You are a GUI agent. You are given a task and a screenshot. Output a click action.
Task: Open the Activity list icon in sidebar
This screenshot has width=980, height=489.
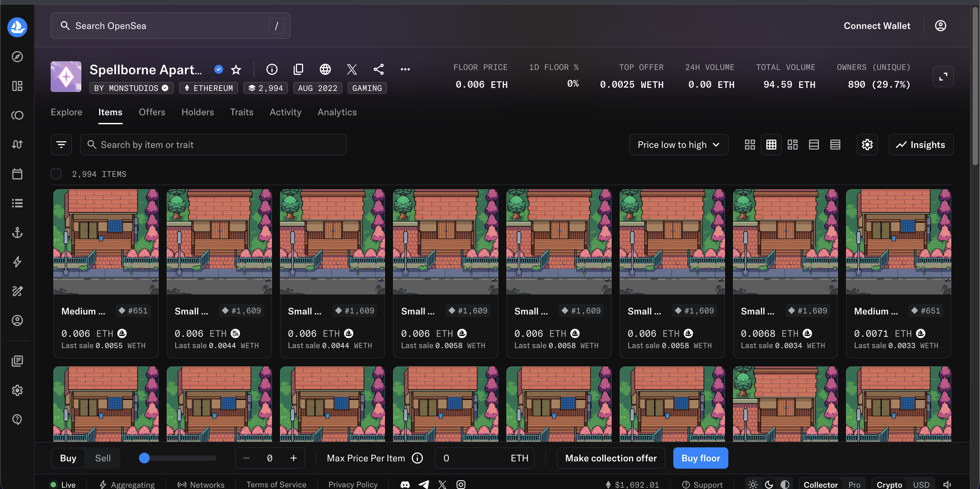click(x=17, y=203)
